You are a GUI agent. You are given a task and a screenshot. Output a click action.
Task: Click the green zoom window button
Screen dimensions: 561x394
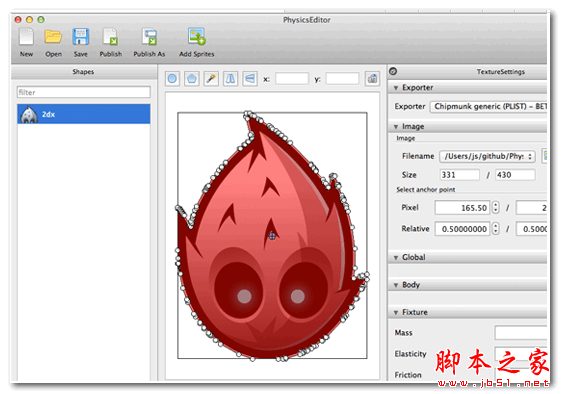coord(41,20)
